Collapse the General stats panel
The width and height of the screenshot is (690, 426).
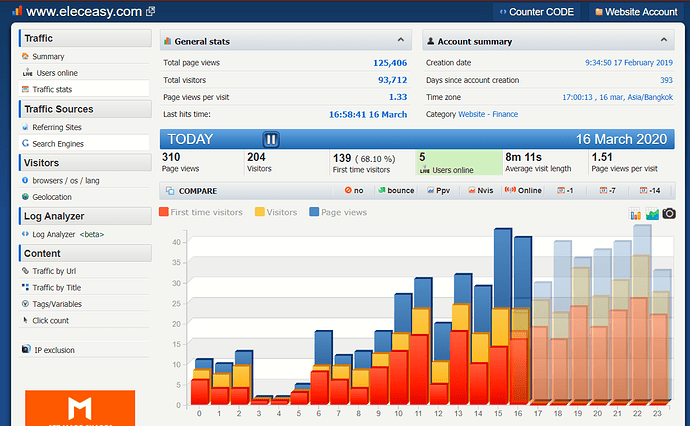[x=400, y=40]
